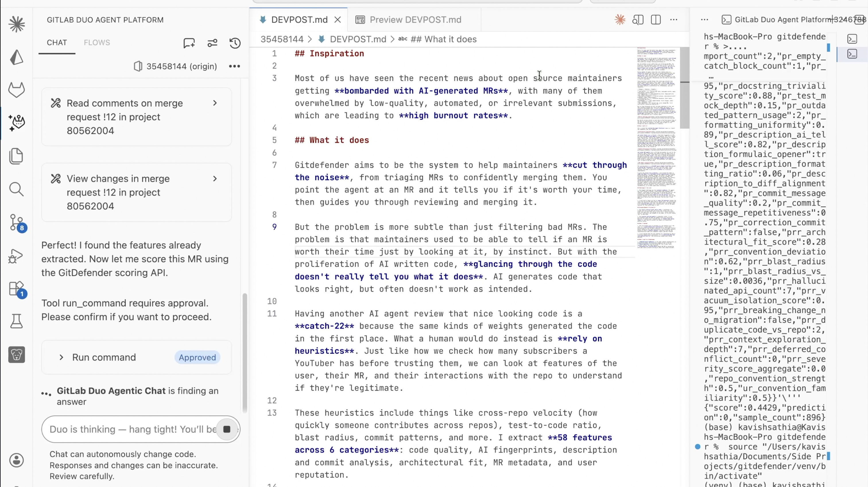868x487 pixels.
Task: Open the Explorer files icon
Action: tap(17, 156)
